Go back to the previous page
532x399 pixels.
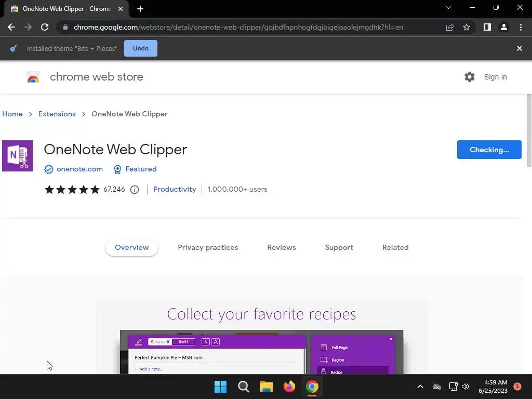(x=11, y=27)
